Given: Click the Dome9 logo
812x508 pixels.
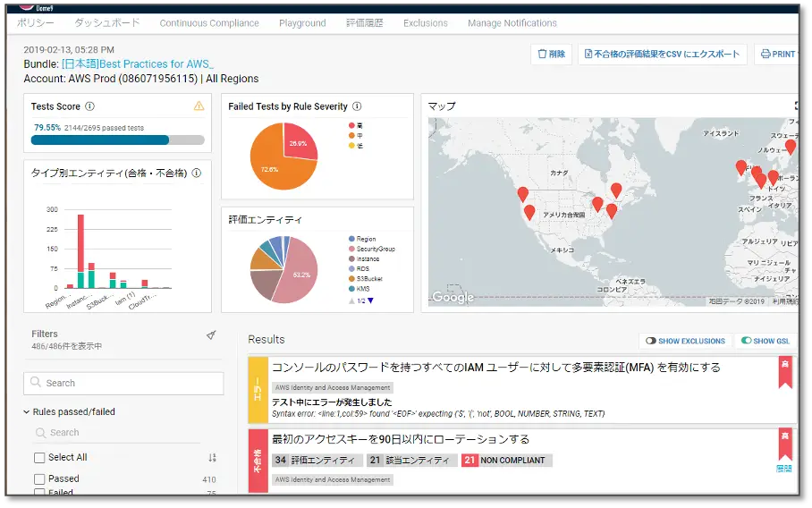Looking at the screenshot, I should [x=37, y=8].
